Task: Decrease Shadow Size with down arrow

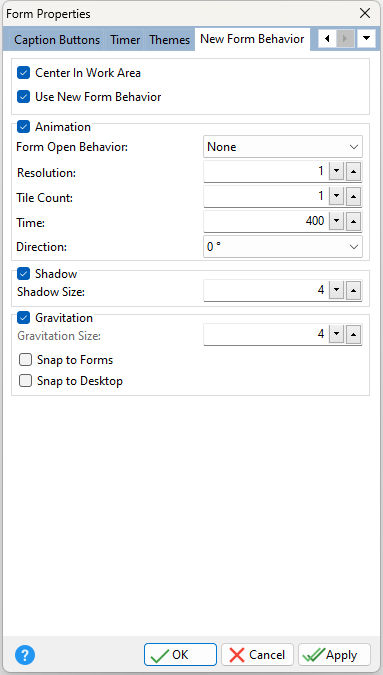Action: click(x=337, y=291)
